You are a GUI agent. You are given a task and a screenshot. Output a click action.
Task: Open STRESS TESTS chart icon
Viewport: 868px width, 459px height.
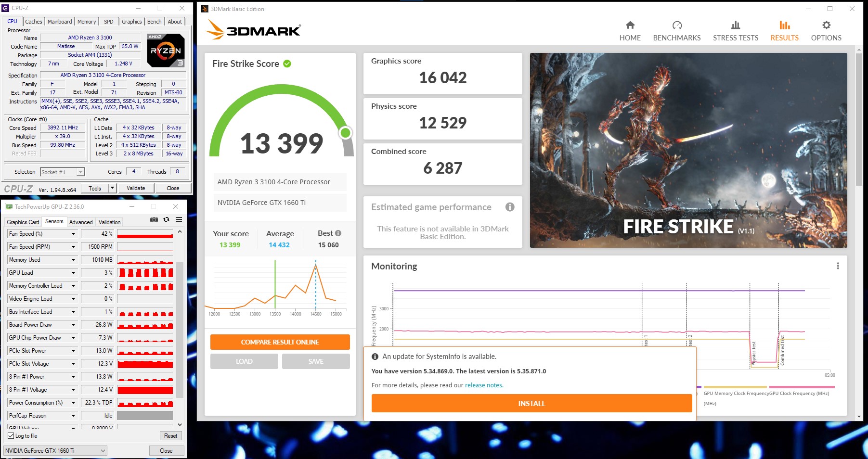point(736,25)
